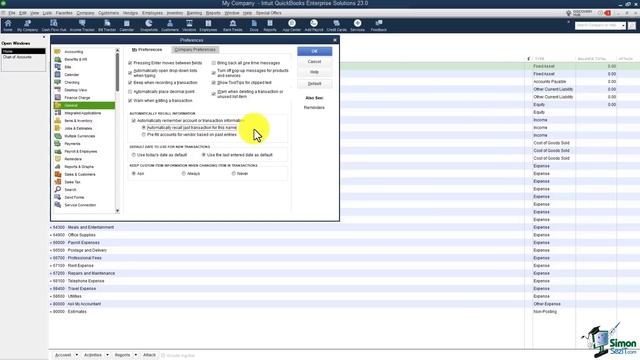Click the Employees icon in the icon toolbar

(208, 25)
